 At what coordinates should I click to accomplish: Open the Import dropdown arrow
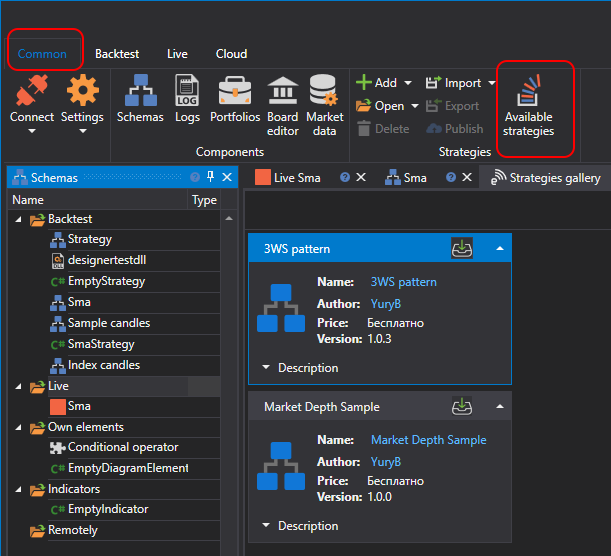pyautogui.click(x=492, y=83)
